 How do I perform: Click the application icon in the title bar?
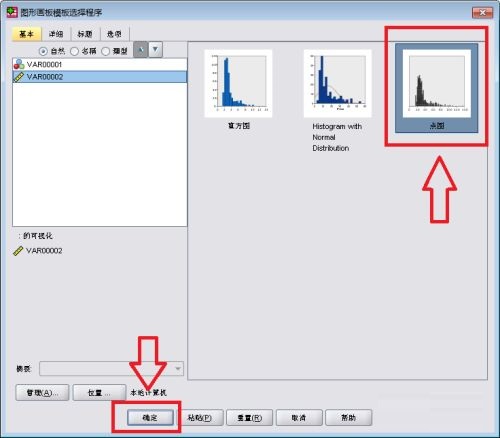[x=12, y=13]
